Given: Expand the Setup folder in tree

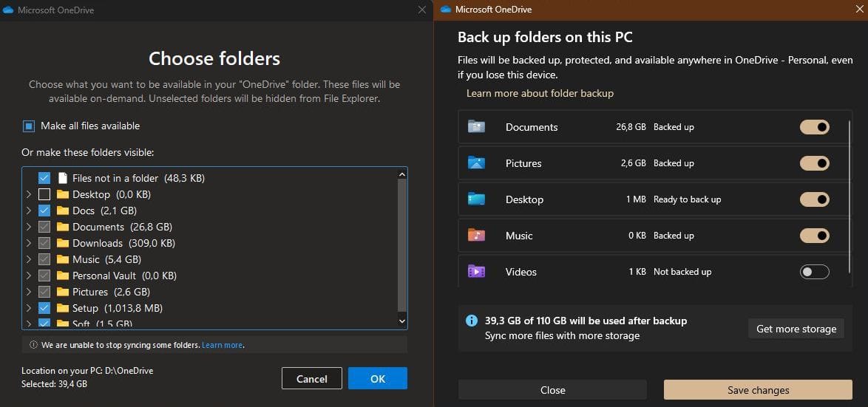Looking at the screenshot, I should (x=29, y=308).
